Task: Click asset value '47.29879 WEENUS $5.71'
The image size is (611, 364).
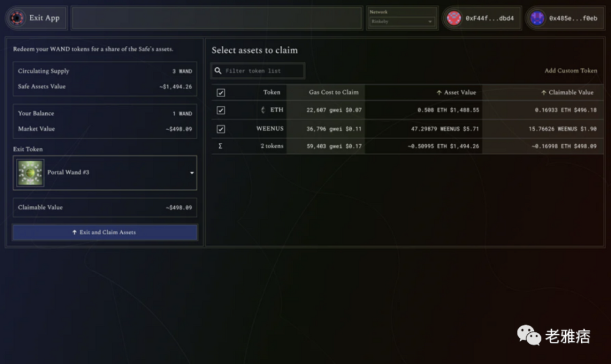Action: pos(445,129)
